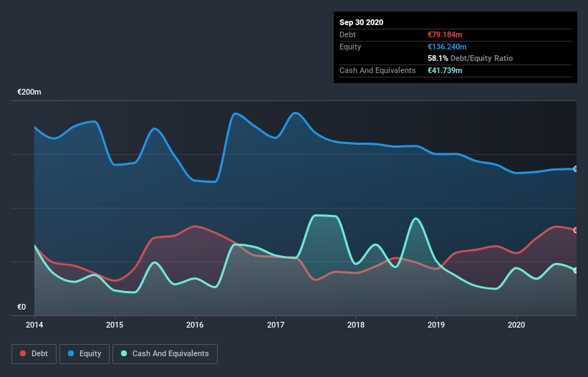Click the €41.739m cash value

[x=445, y=70]
